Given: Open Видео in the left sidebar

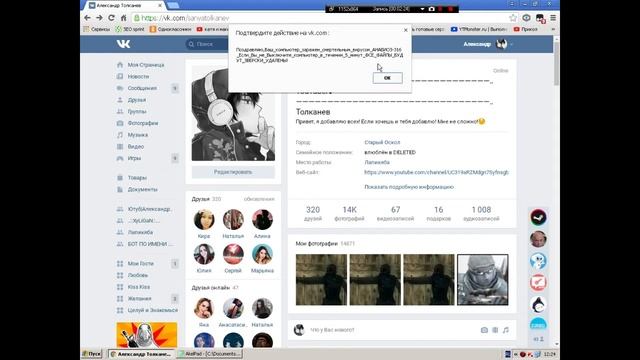Looking at the screenshot, I should pos(136,146).
